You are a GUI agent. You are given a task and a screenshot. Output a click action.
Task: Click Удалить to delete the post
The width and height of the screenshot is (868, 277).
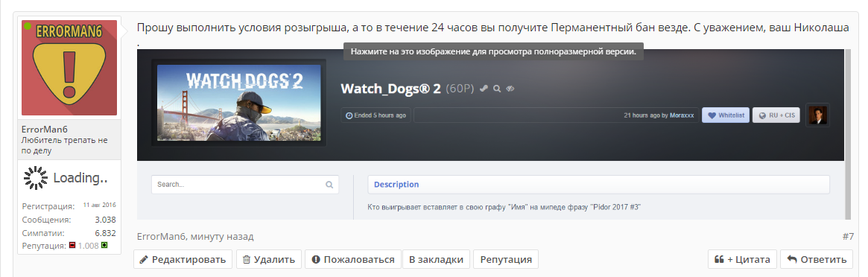[269, 259]
